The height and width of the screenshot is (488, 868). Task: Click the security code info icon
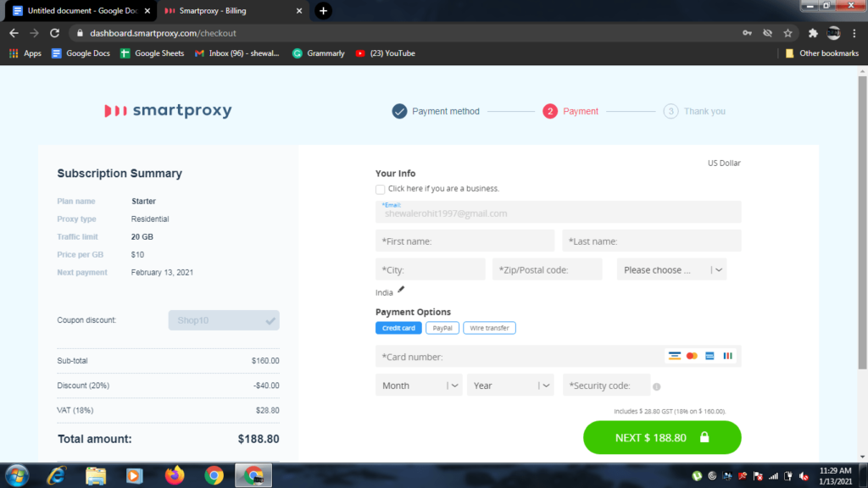pos(657,386)
